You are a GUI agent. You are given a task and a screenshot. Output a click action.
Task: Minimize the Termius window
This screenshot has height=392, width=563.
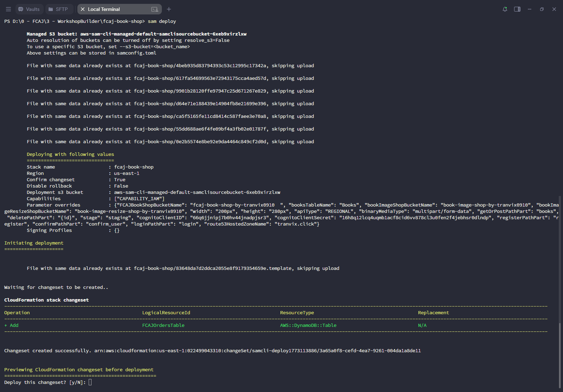coord(530,9)
